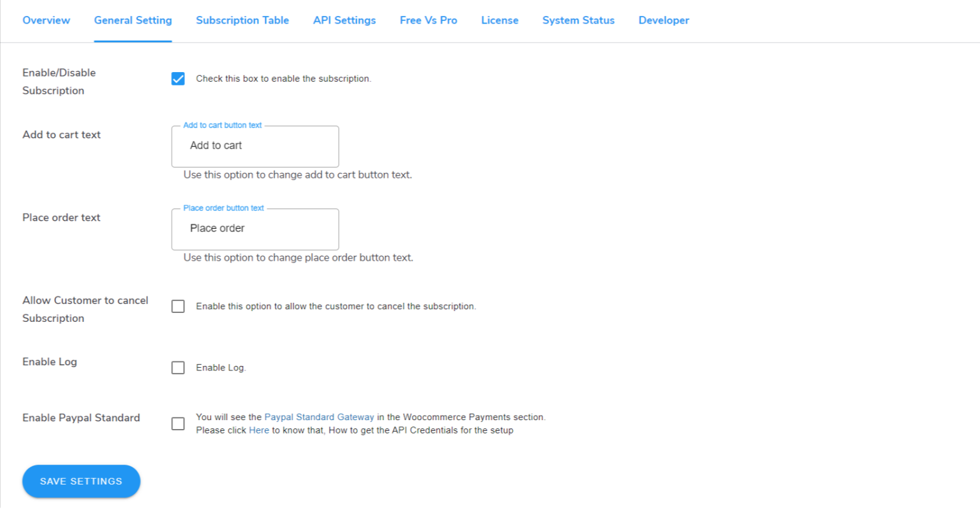Viewport: 980px width, 531px height.
Task: Switch to the Developer tab
Action: pyautogui.click(x=664, y=20)
